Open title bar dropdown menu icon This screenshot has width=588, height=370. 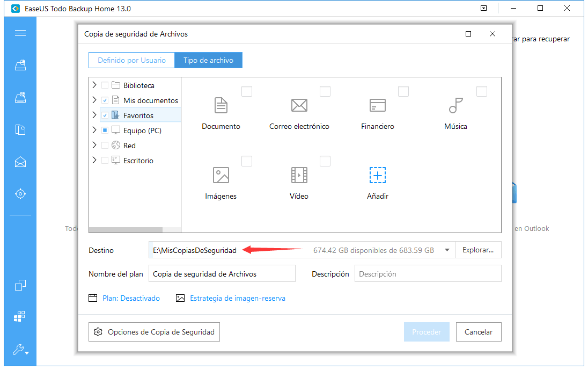click(x=484, y=8)
